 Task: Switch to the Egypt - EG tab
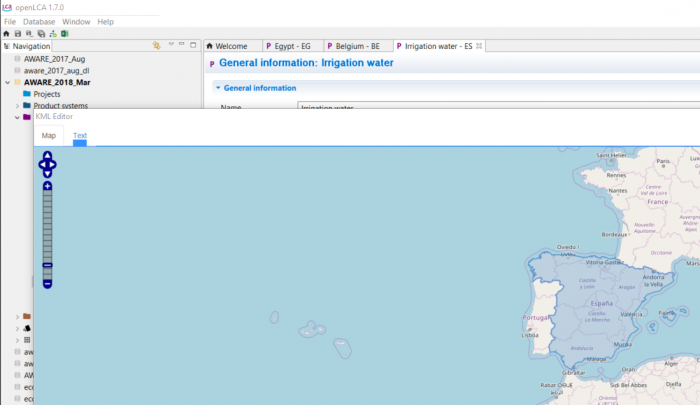292,46
